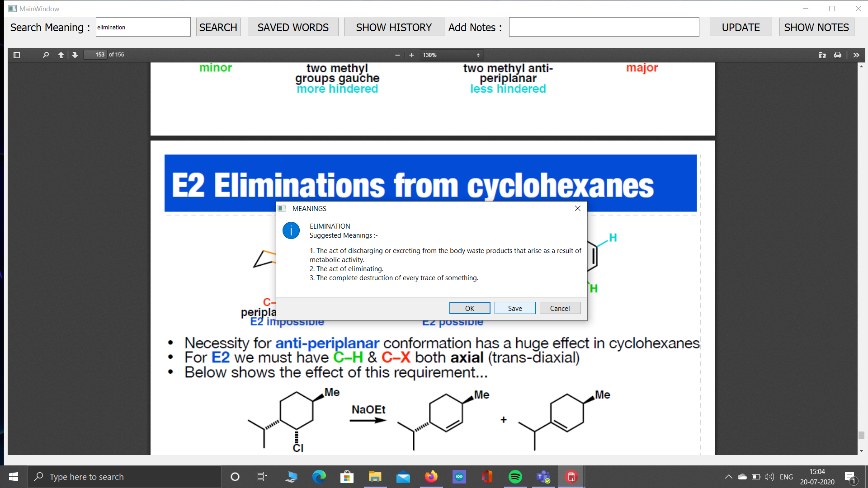Open Spotify from the taskbar
The width and height of the screenshot is (868, 488).
coord(515,477)
